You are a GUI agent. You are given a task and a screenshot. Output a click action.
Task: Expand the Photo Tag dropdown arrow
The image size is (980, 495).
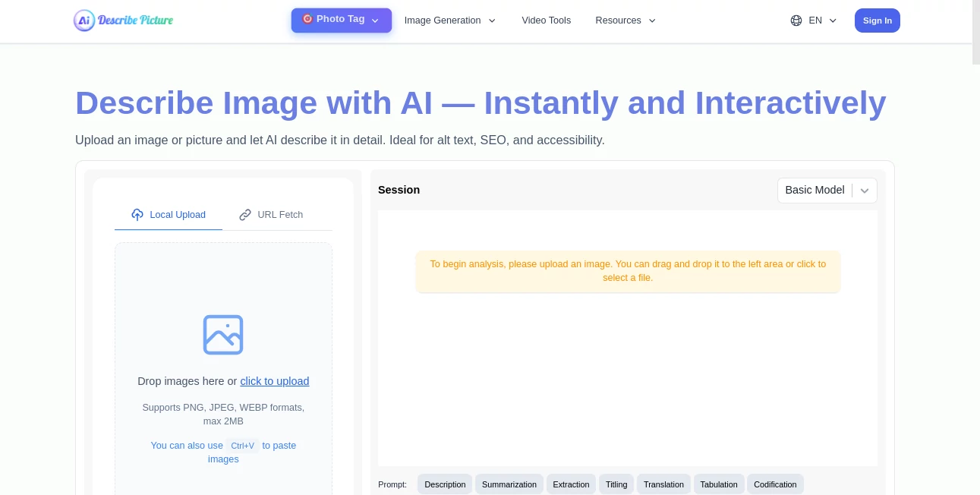(375, 20)
